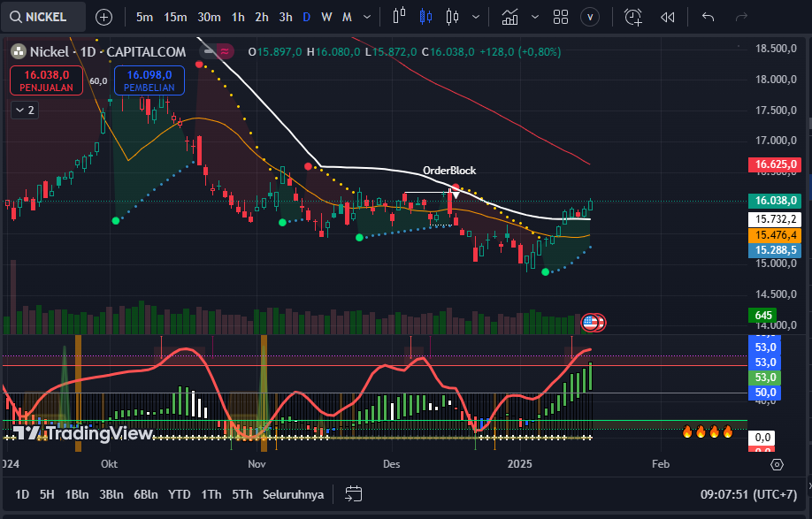
Task: Open the Indicators chart icon
Action: [509, 17]
